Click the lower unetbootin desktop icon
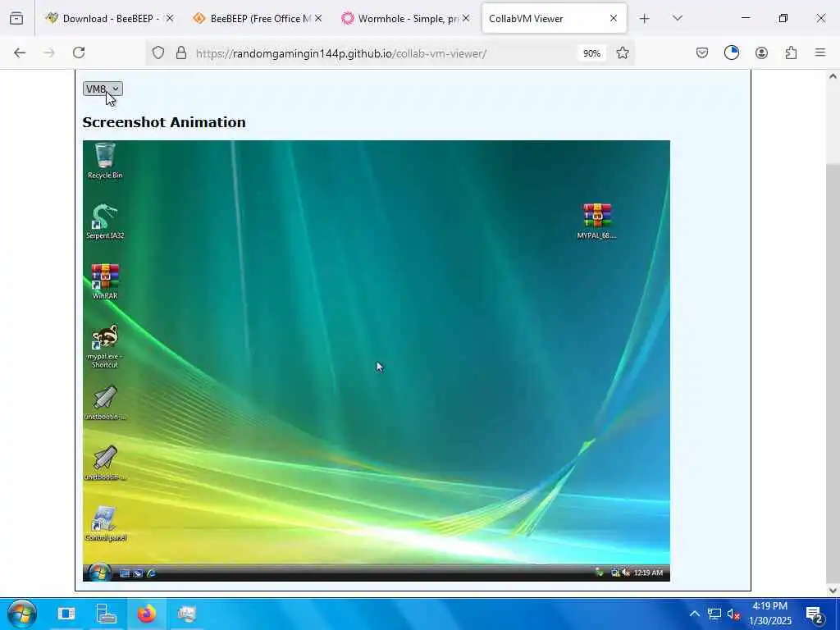Image resolution: width=840 pixels, height=630 pixels. tap(105, 463)
